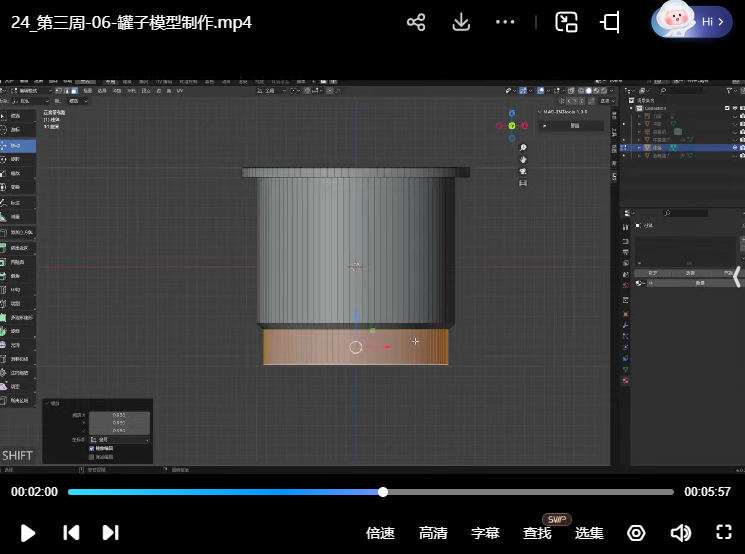
Task: Click the magnifier zoom gizmo in Blender's viewport
Action: pyautogui.click(x=523, y=147)
